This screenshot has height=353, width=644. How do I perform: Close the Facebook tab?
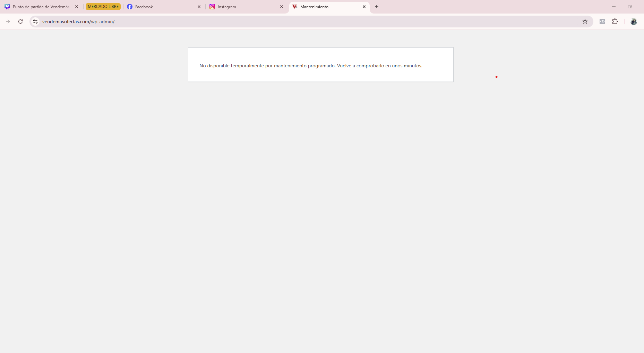click(199, 7)
